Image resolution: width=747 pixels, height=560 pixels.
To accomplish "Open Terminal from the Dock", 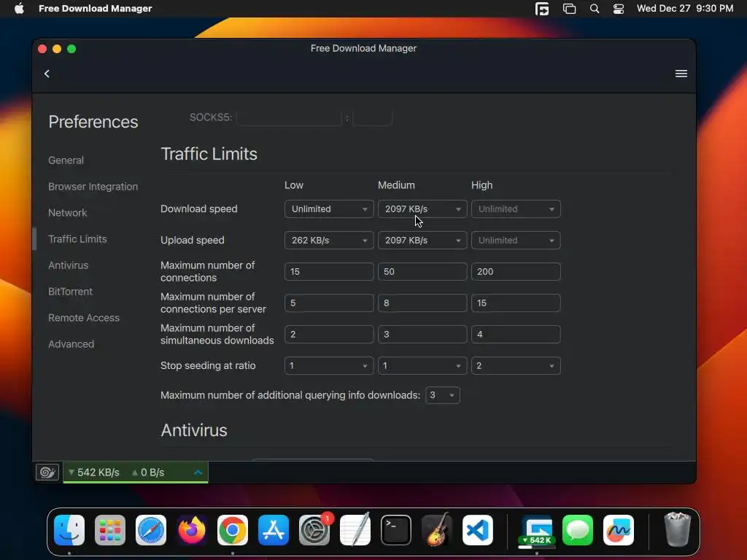I will pyautogui.click(x=396, y=530).
